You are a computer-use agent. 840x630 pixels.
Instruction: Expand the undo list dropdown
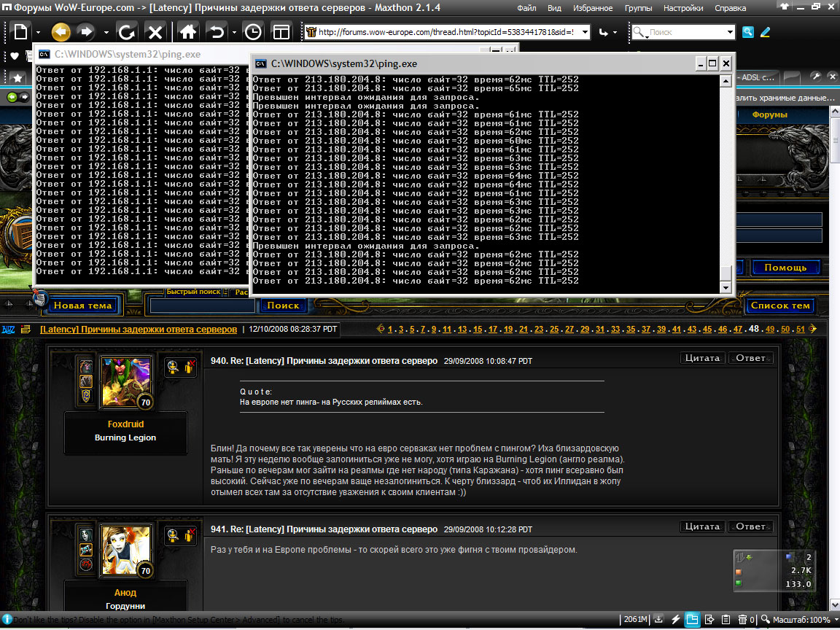[234, 33]
